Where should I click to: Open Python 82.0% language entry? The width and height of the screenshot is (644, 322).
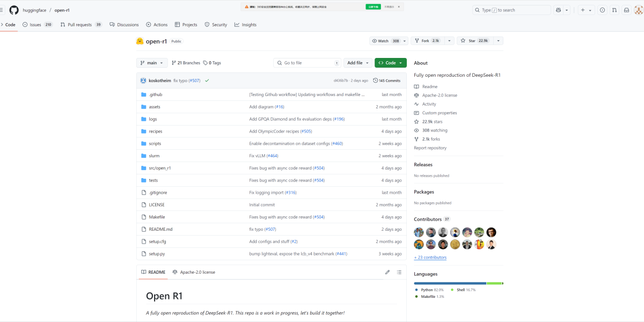tap(429, 290)
